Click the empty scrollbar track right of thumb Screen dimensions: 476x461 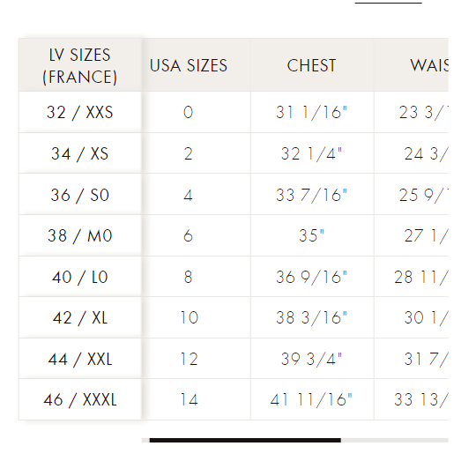point(395,440)
